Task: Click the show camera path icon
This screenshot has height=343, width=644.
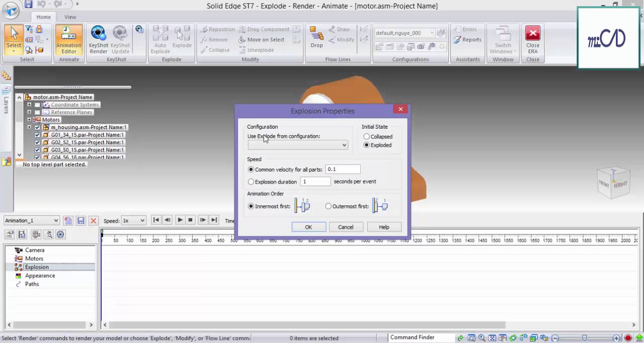Action: (x=48, y=234)
